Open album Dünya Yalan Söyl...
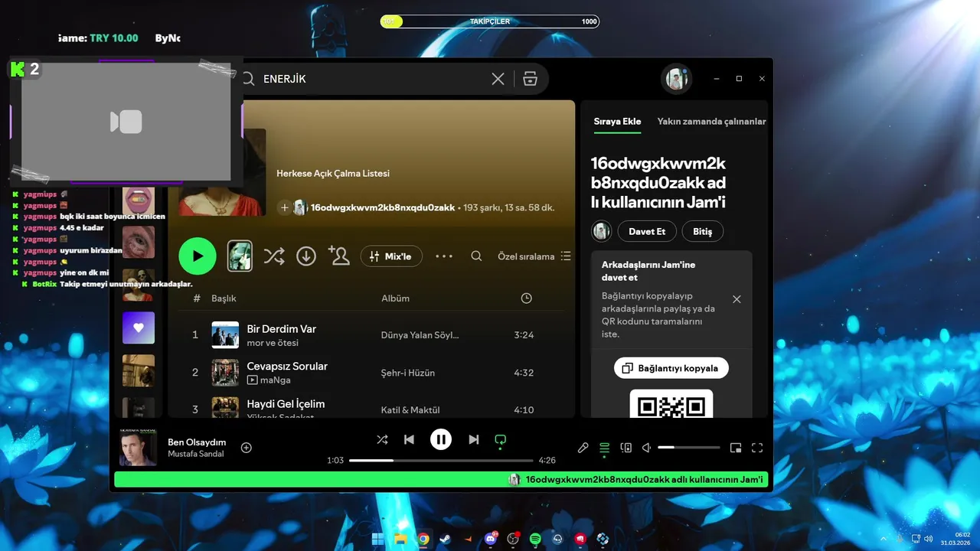Screen dimensions: 980x551 click(420, 335)
